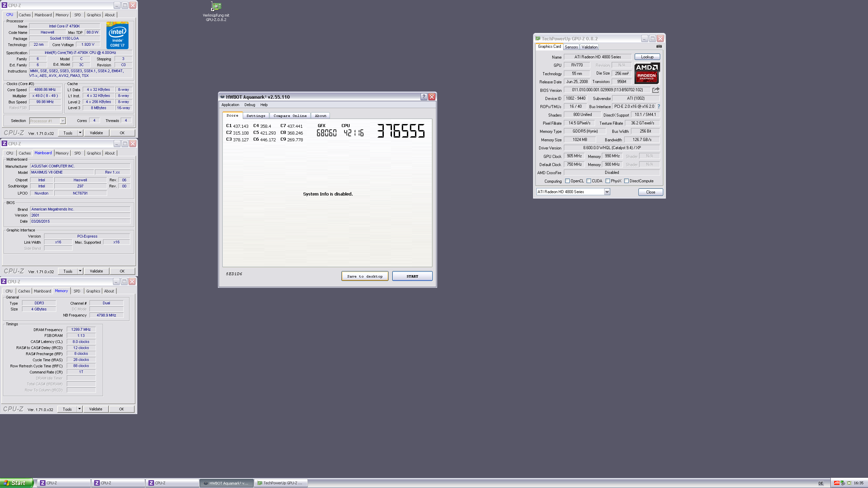Click the START button in Aquamark
The height and width of the screenshot is (488, 868).
(412, 276)
